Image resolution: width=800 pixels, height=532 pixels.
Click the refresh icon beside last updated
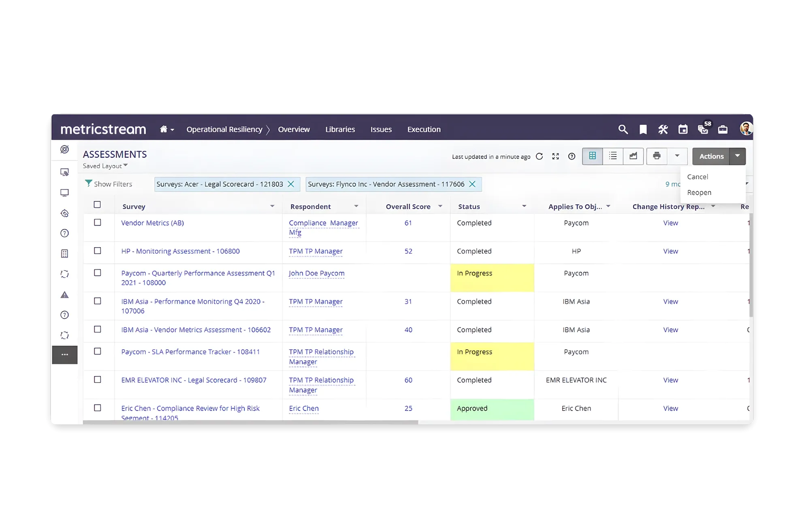(x=539, y=156)
